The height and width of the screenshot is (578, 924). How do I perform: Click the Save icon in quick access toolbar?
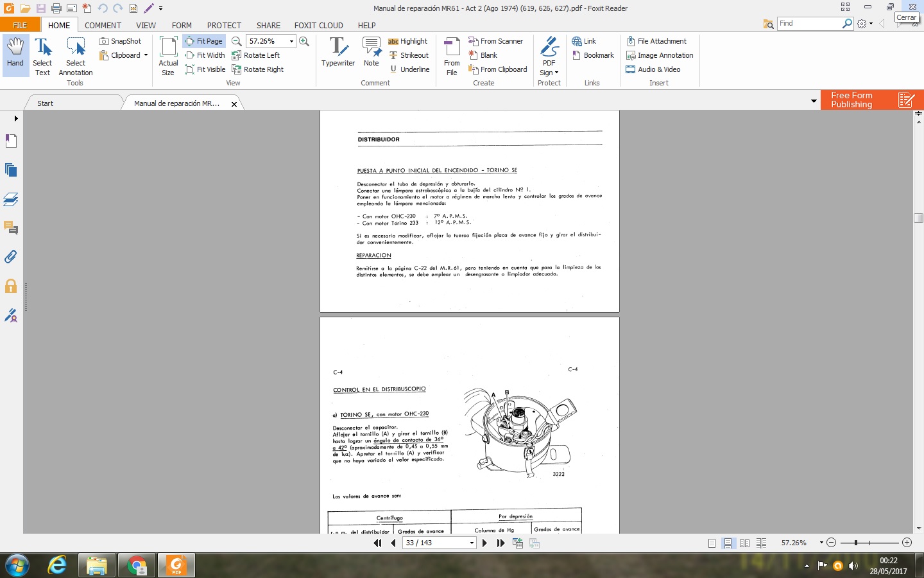[40, 8]
